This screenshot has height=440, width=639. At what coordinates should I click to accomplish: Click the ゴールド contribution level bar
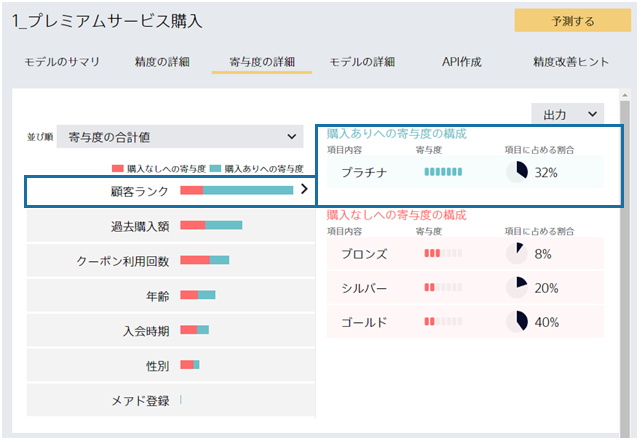pos(443,321)
